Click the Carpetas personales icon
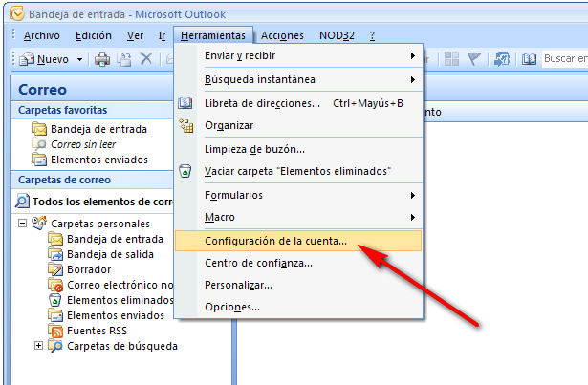 [x=39, y=223]
